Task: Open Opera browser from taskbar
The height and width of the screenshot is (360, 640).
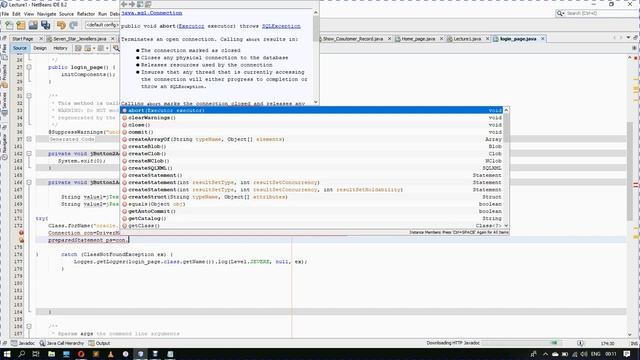Action: click(81, 354)
